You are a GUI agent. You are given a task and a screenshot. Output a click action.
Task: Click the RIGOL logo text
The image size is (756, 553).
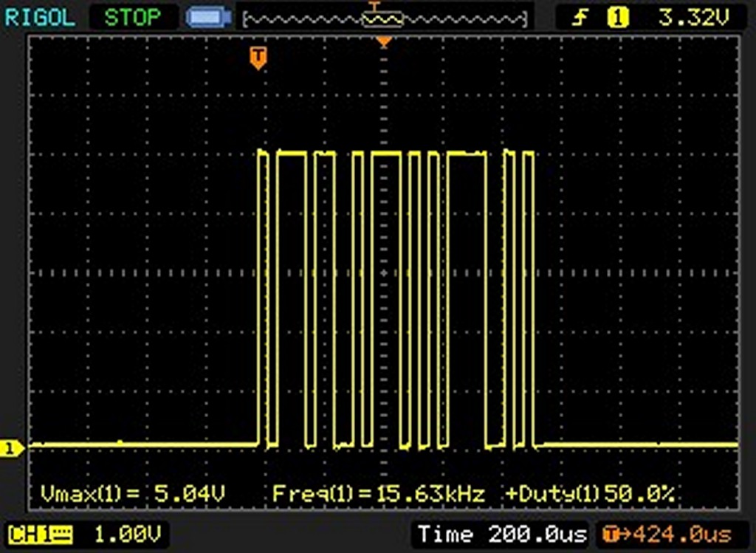tap(40, 18)
